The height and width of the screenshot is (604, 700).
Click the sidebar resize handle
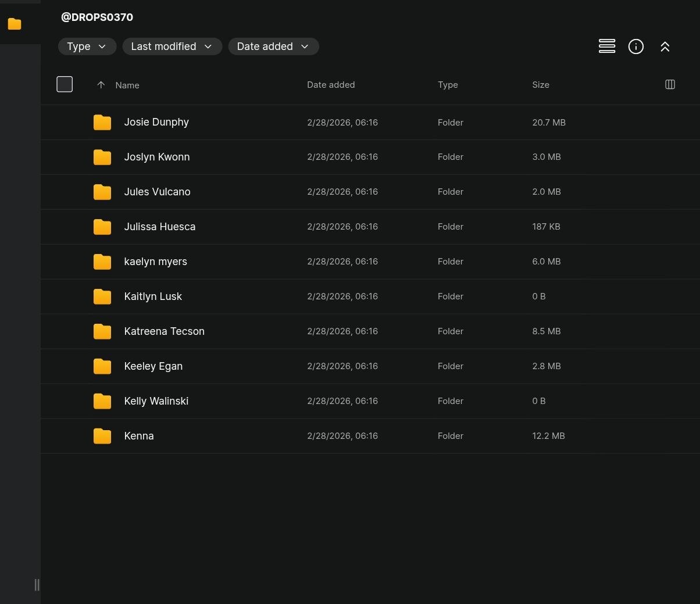37,585
